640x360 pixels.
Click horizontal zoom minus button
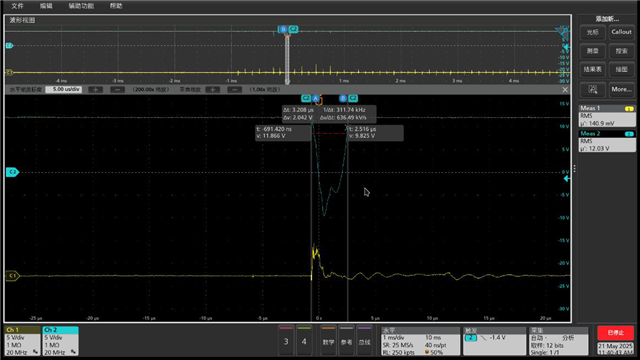(x=118, y=89)
